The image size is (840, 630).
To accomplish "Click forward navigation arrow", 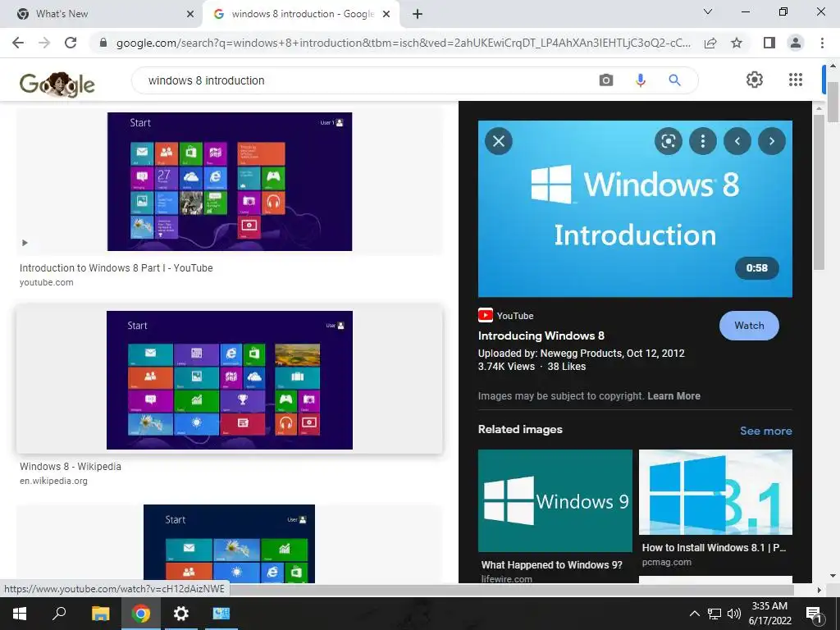I will 44,43.
